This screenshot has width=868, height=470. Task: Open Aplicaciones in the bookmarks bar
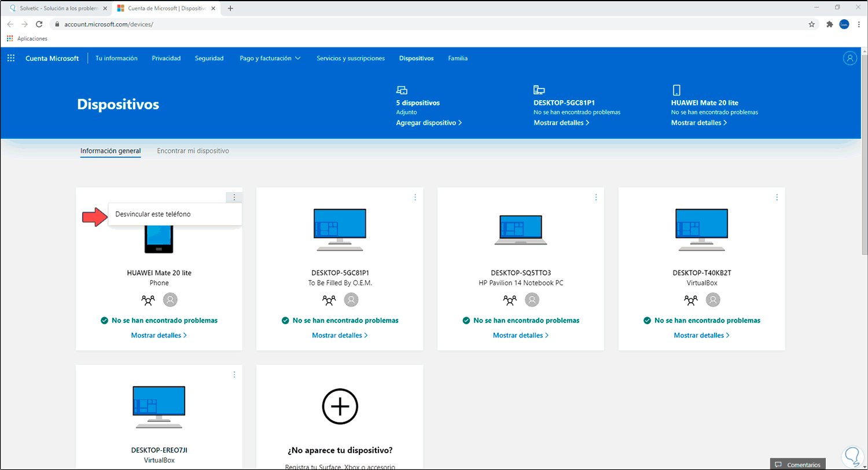[x=27, y=39]
